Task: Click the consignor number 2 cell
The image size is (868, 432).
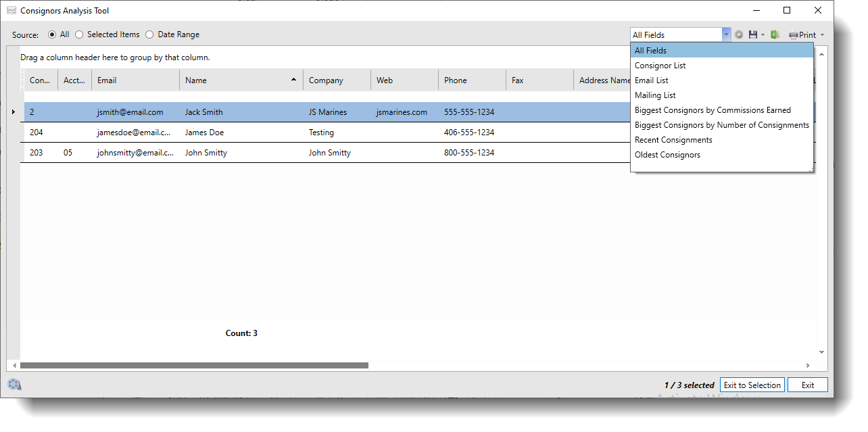Action: (41, 112)
